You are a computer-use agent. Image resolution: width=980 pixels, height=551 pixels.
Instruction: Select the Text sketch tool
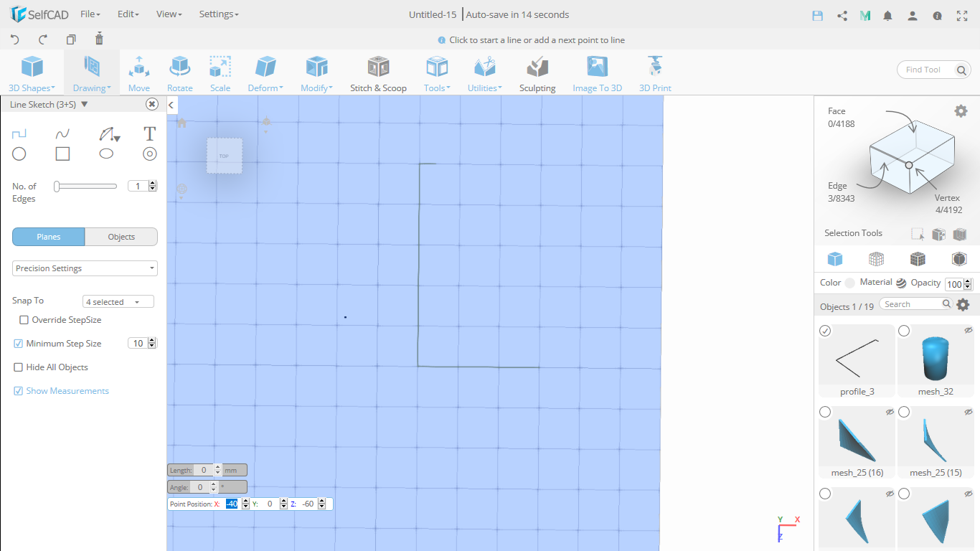(149, 134)
